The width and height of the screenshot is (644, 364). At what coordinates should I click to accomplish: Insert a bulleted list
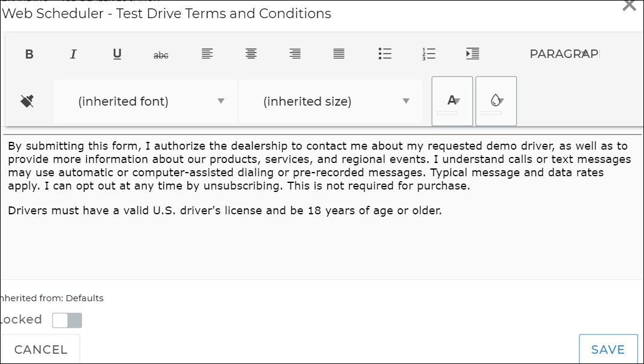coord(385,54)
